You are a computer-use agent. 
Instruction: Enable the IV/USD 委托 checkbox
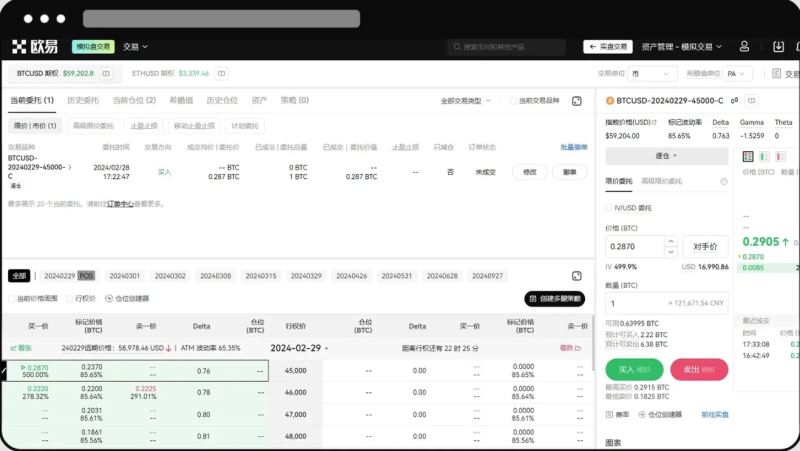click(609, 208)
